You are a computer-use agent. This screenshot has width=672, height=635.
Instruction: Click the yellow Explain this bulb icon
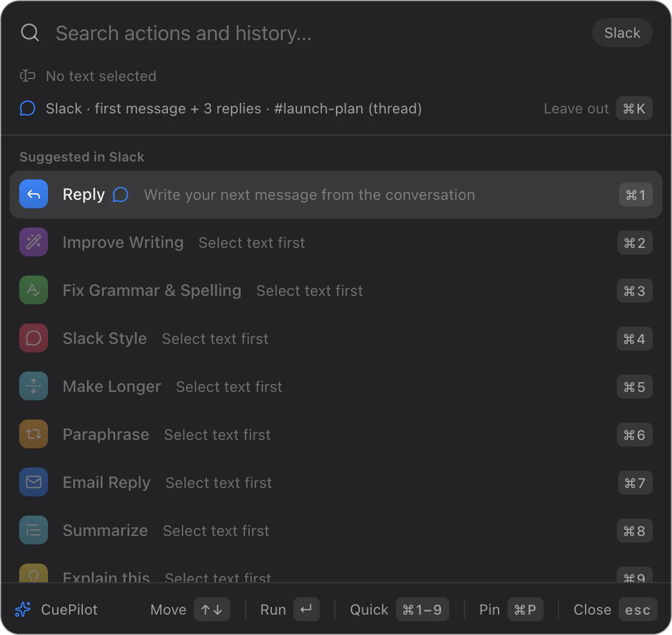point(34,573)
